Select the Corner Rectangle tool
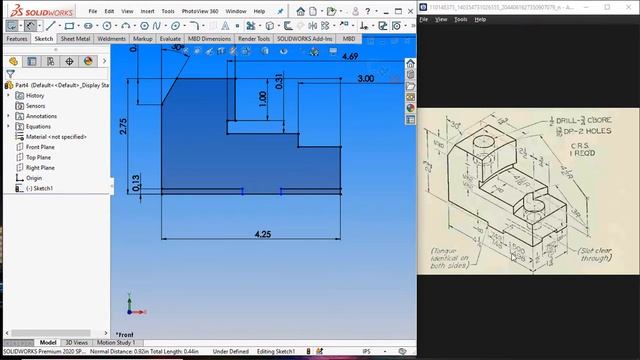Viewport: 640px width, 360px height. coord(69,26)
